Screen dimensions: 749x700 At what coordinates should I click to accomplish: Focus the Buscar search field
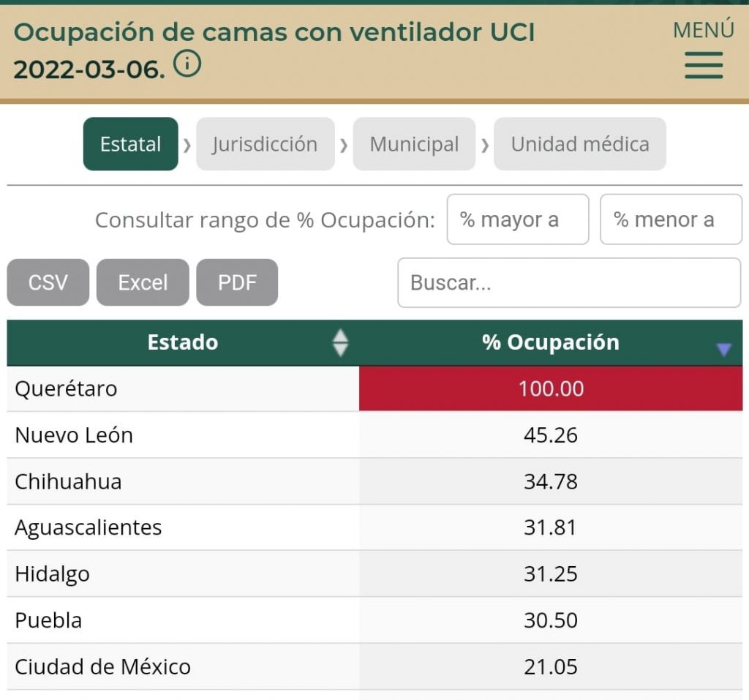pos(568,282)
